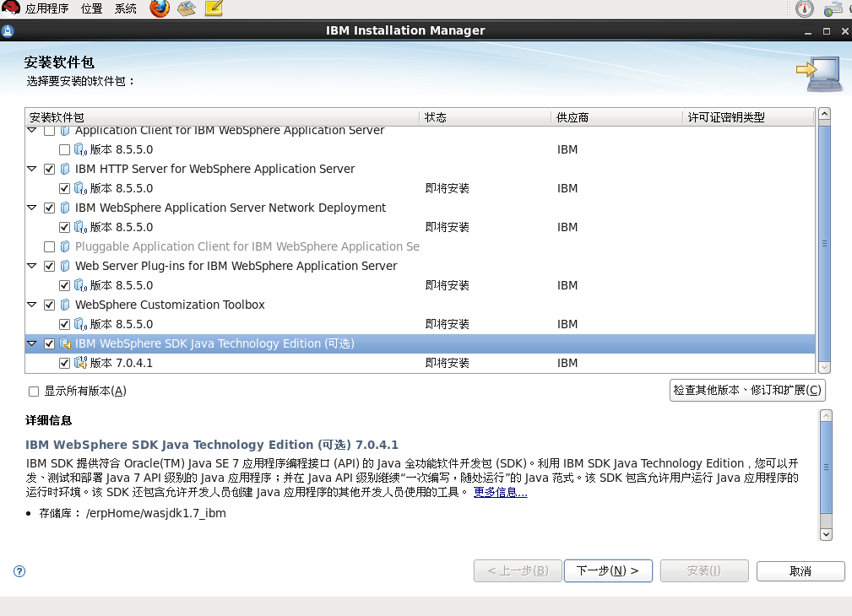Click the Web Server Plug-ins package icon
This screenshot has width=852, height=616.
click(x=65, y=266)
